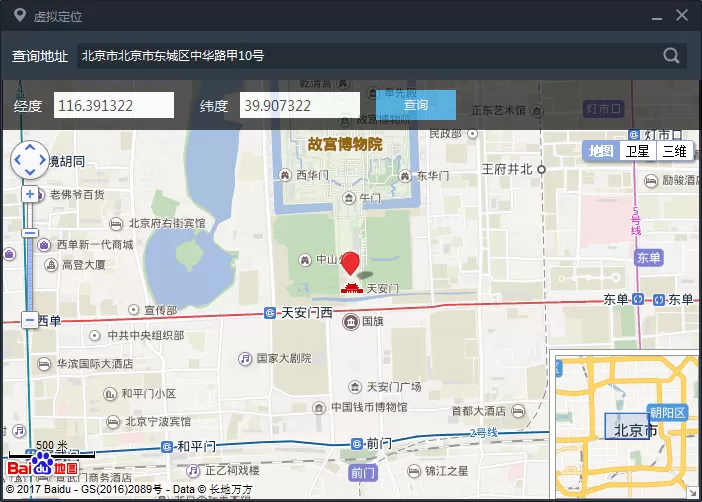Click the search magnifier icon in address bar
Image resolution: width=702 pixels, height=502 pixels.
[x=671, y=56]
